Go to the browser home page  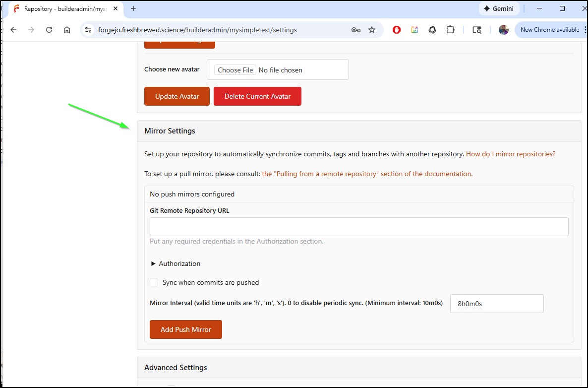click(x=67, y=30)
